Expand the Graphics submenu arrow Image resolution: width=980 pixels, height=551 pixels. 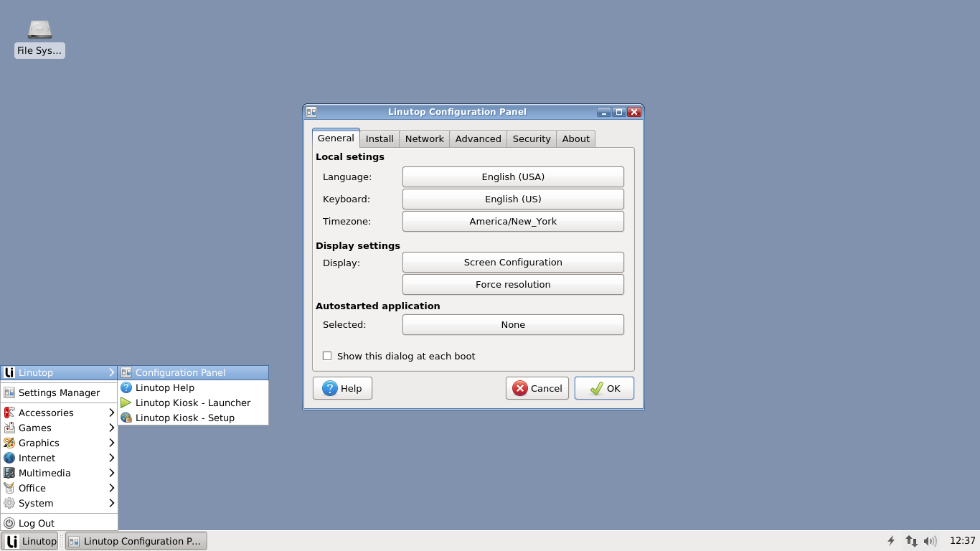point(111,443)
